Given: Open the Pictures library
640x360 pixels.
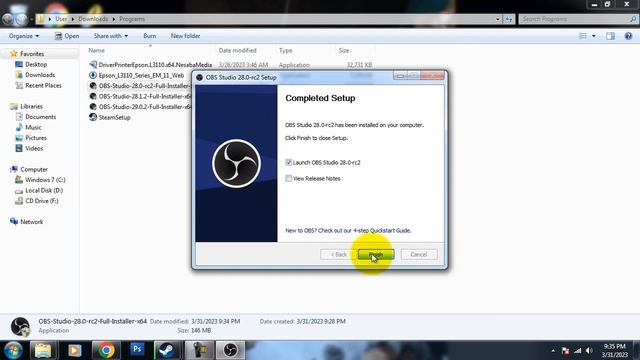Looking at the screenshot, I should (x=36, y=138).
